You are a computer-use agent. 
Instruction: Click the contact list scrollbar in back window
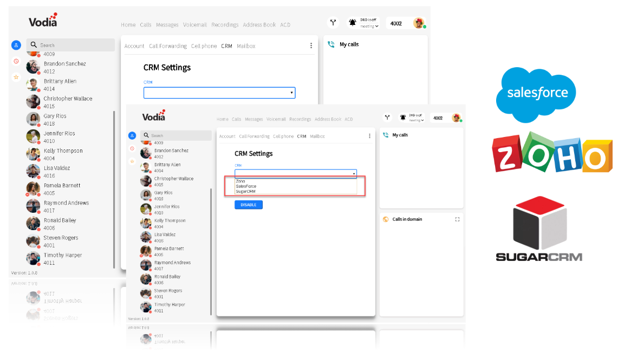coord(114,189)
